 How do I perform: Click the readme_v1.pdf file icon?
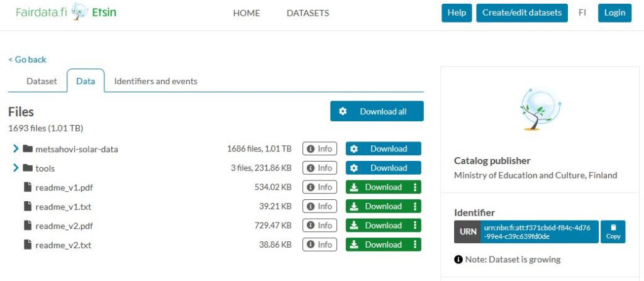point(28,187)
